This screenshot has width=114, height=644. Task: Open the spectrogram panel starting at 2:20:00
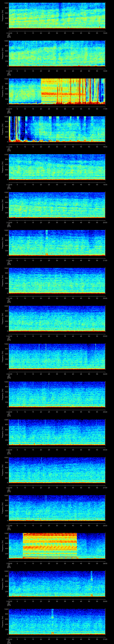point(57,243)
